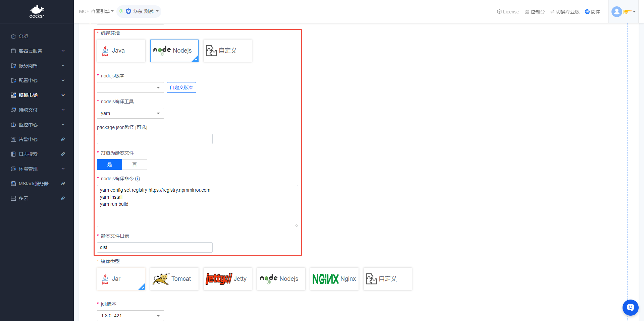Select 自定义 compile environment card

(x=227, y=51)
